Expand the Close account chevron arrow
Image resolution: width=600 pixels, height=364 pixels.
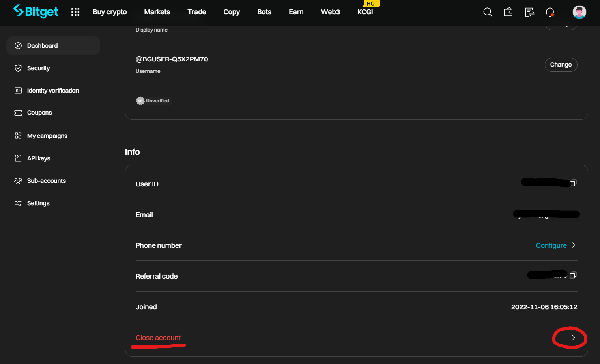[573, 338]
